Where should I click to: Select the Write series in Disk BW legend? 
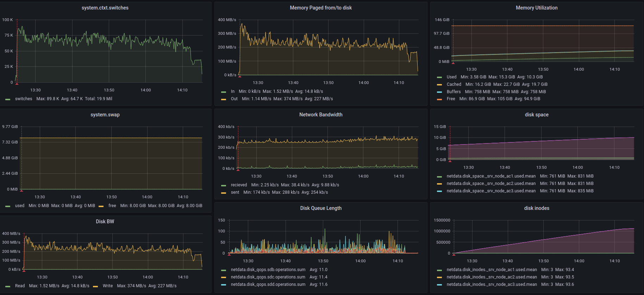pos(108,286)
